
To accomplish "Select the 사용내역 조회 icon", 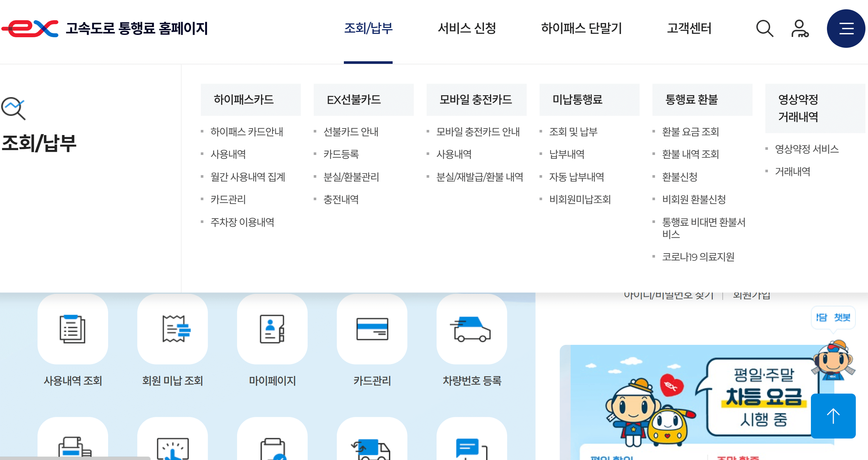I will pyautogui.click(x=72, y=329).
